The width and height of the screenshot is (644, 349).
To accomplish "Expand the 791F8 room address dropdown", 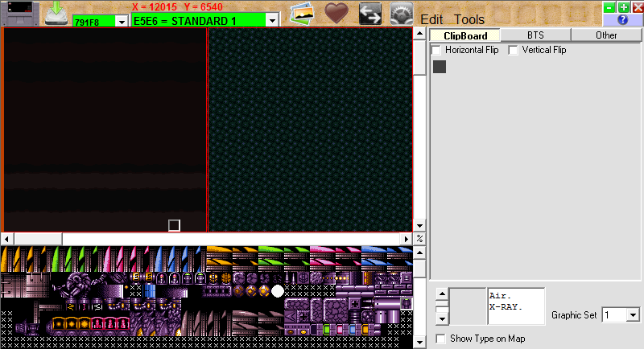I will tap(122, 22).
